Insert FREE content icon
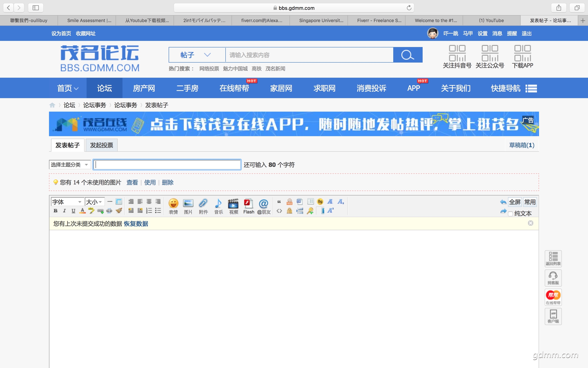The width and height of the screenshot is (588, 368). coord(289,202)
